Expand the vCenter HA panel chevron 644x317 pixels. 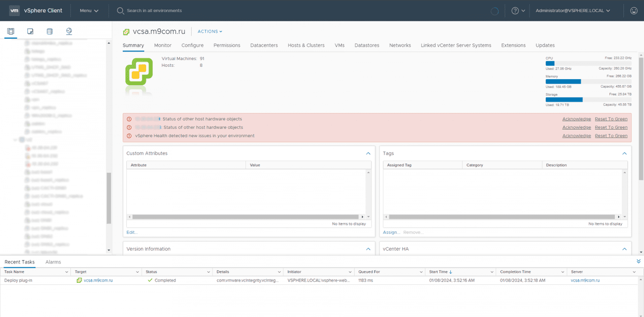[624, 249]
